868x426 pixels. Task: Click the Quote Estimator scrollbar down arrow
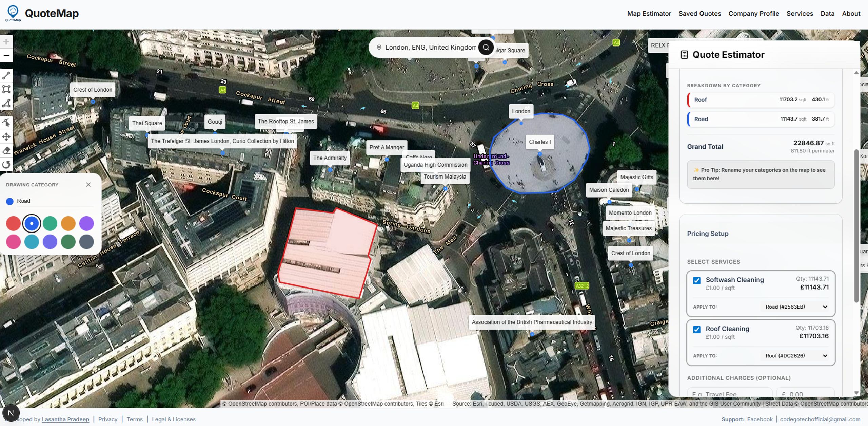point(856,393)
